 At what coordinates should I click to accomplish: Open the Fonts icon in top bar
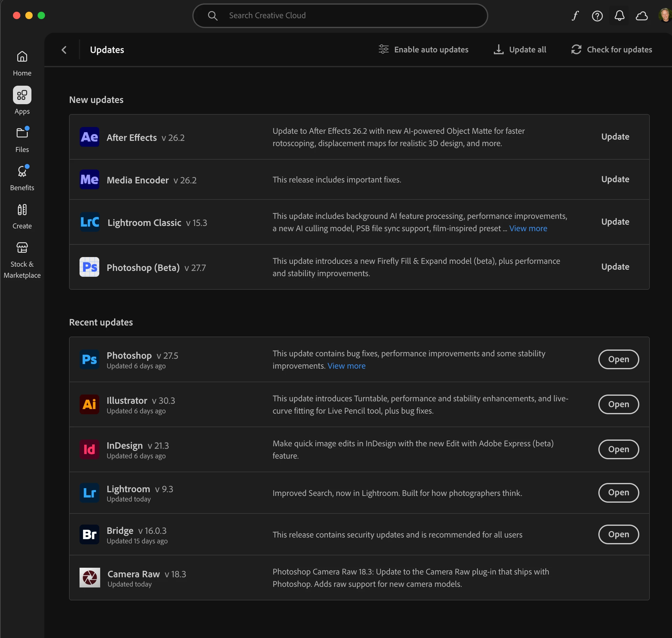[x=575, y=16]
